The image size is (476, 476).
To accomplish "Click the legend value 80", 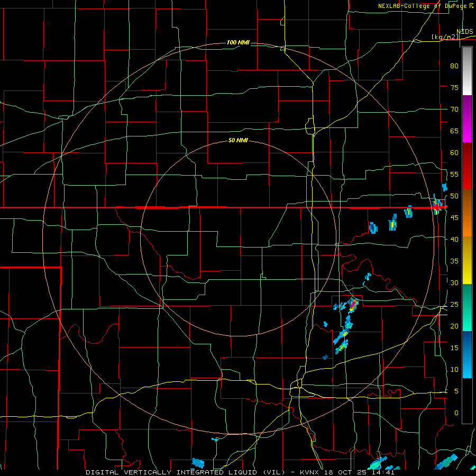I will (454, 66).
